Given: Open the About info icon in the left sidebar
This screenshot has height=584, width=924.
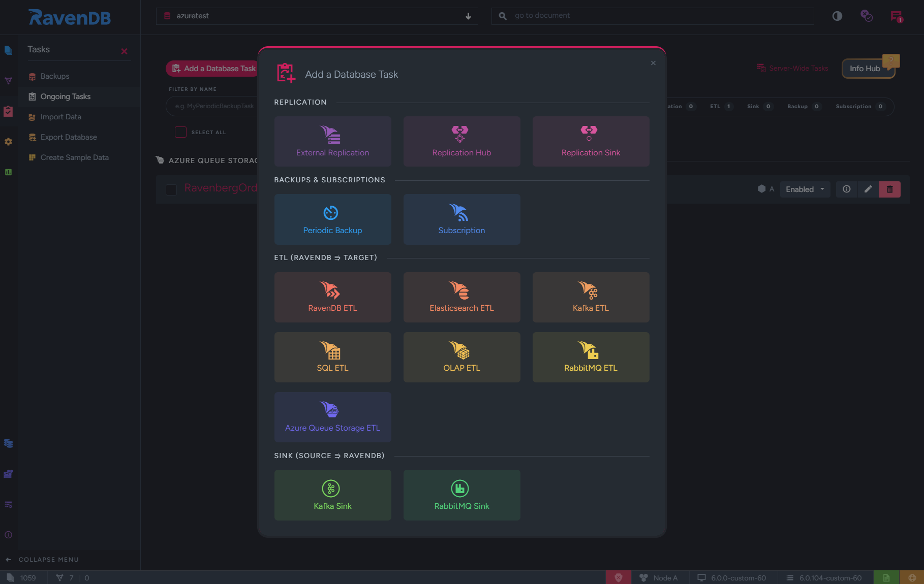Looking at the screenshot, I should click(8, 535).
